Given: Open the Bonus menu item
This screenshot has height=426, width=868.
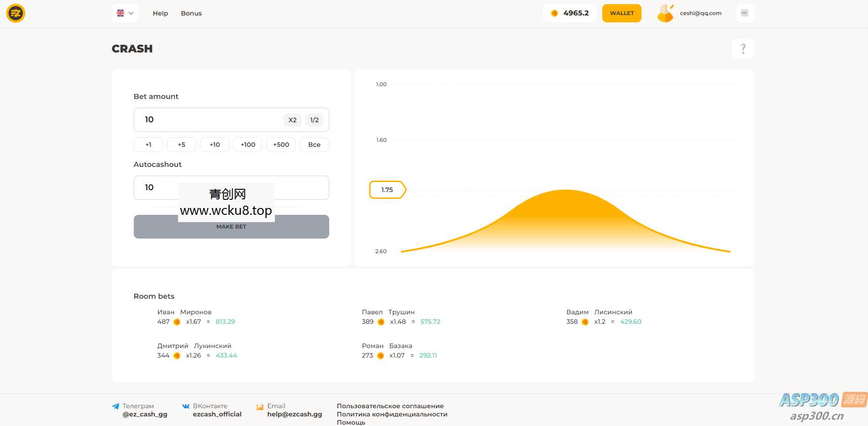Looking at the screenshot, I should tap(191, 13).
